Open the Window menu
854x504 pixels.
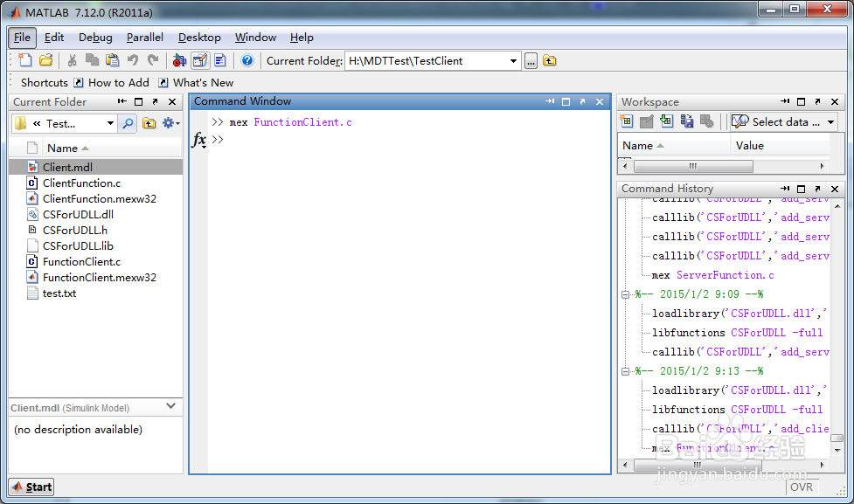(255, 38)
